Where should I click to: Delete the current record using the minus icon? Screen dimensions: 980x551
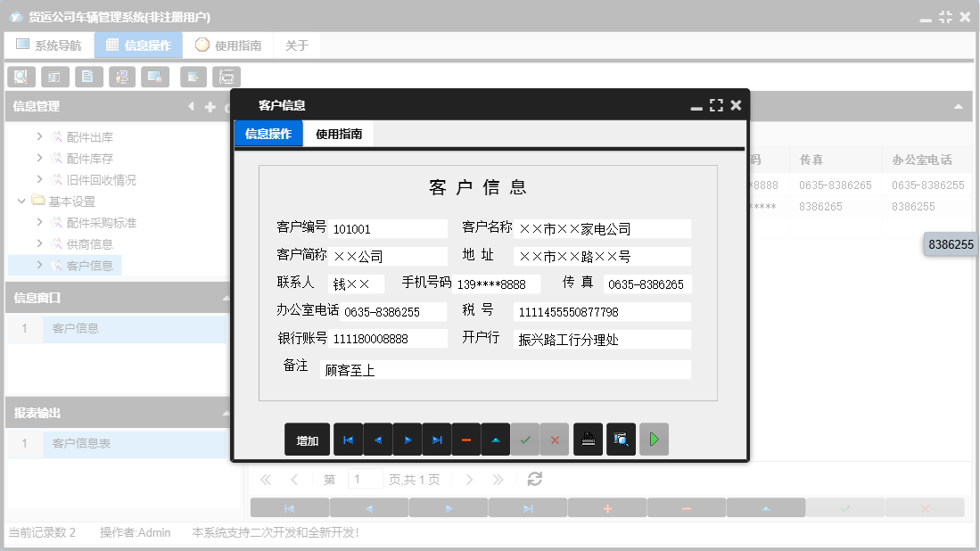click(465, 439)
